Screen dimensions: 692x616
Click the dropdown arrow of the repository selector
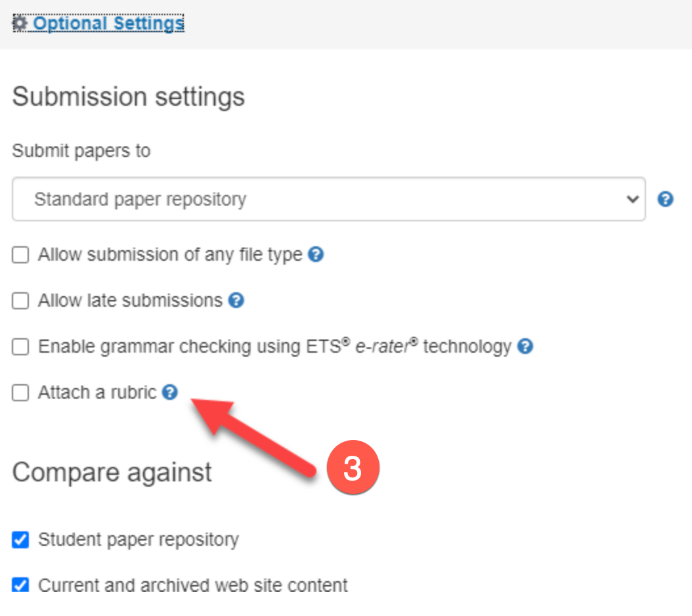633,199
